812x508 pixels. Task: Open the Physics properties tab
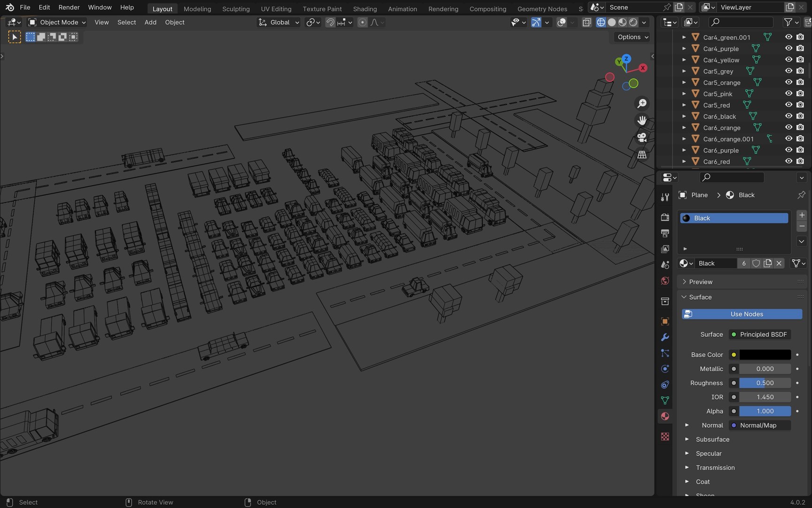coord(665,369)
